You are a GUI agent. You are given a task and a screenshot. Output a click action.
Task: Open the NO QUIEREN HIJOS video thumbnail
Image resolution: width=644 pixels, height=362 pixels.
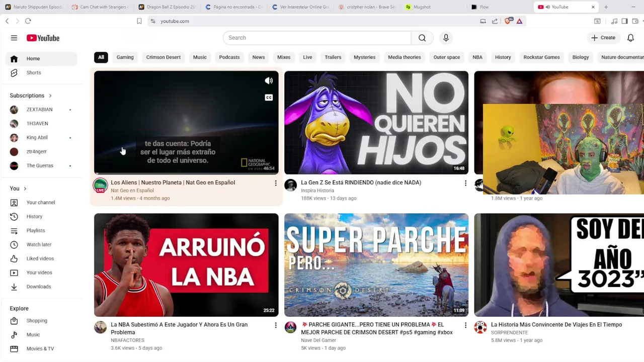(376, 123)
